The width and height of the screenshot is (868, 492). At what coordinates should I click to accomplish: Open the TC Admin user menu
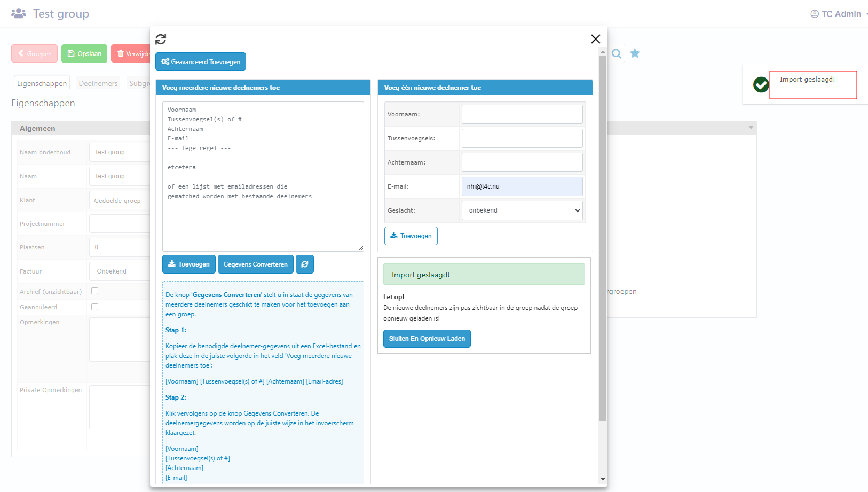pyautogui.click(x=838, y=14)
